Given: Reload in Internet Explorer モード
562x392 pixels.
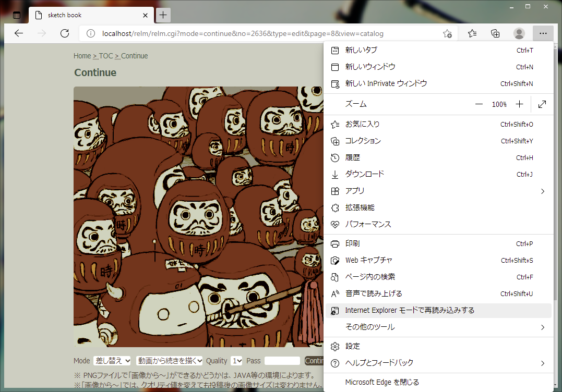Looking at the screenshot, I should [x=438, y=310].
